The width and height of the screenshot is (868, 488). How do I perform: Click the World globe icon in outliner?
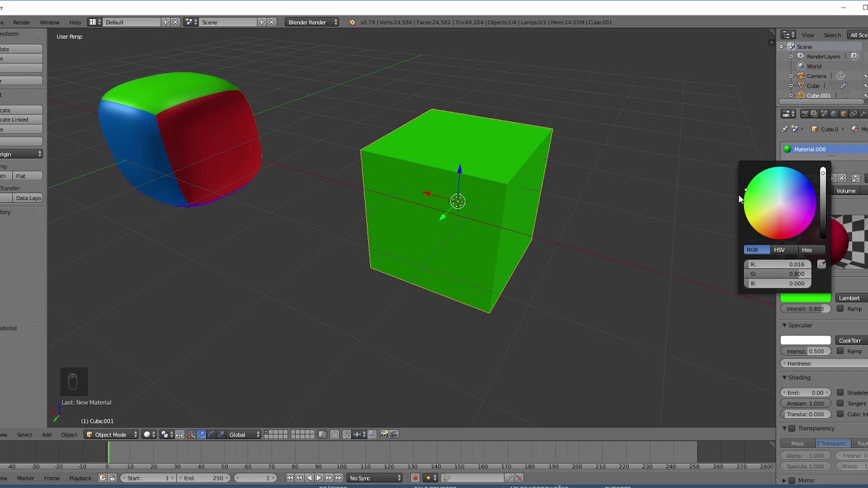tap(801, 66)
